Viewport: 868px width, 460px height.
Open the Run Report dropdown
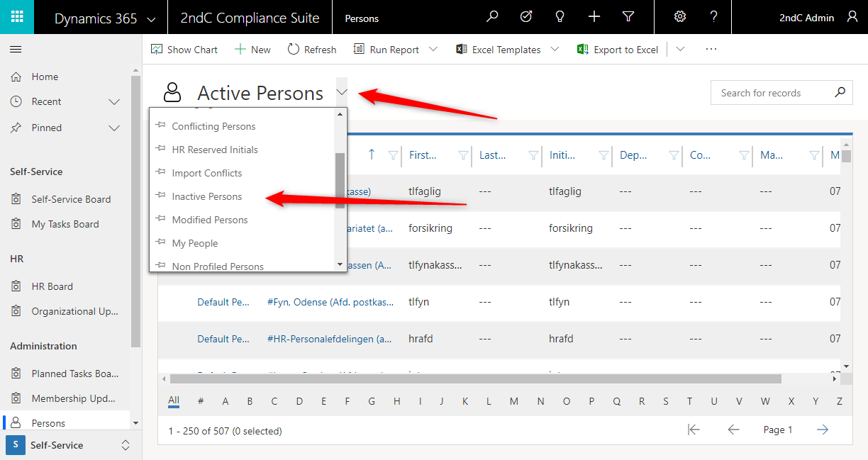[433, 50]
